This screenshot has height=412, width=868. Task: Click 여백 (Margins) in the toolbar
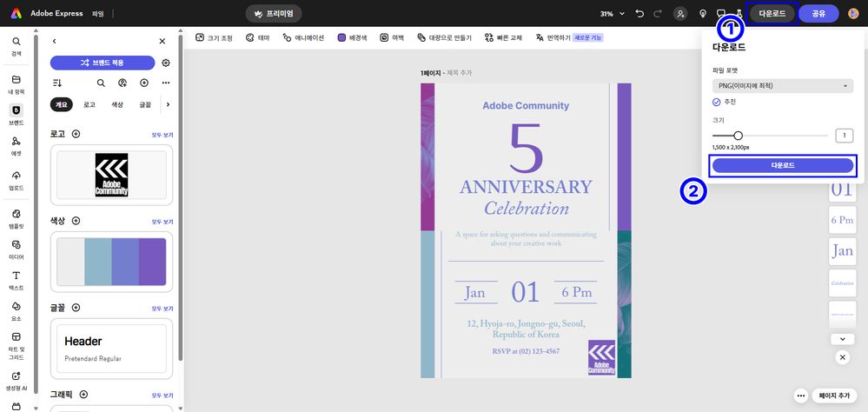[x=391, y=37]
